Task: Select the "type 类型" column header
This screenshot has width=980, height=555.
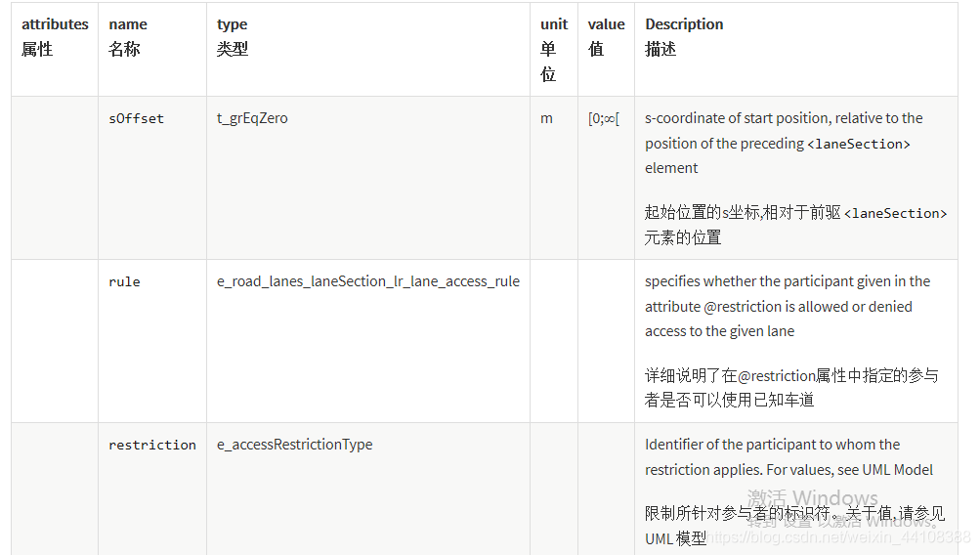Action: pos(233,36)
